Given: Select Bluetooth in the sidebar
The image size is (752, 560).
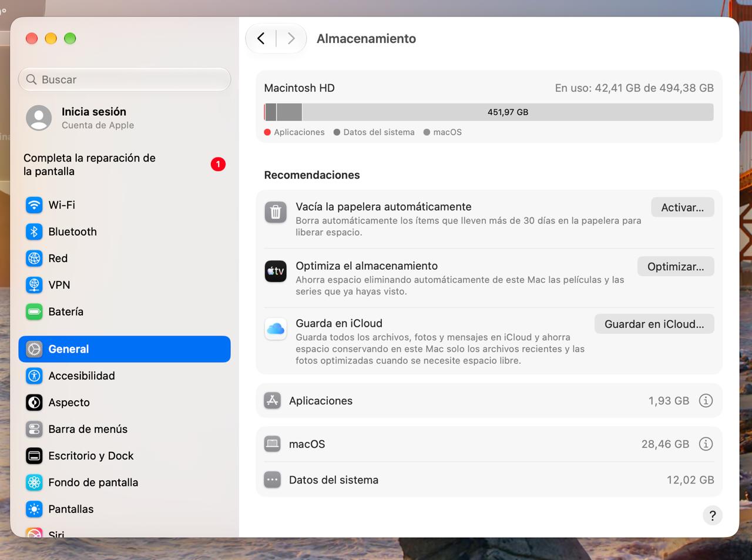Looking at the screenshot, I should (x=125, y=232).
